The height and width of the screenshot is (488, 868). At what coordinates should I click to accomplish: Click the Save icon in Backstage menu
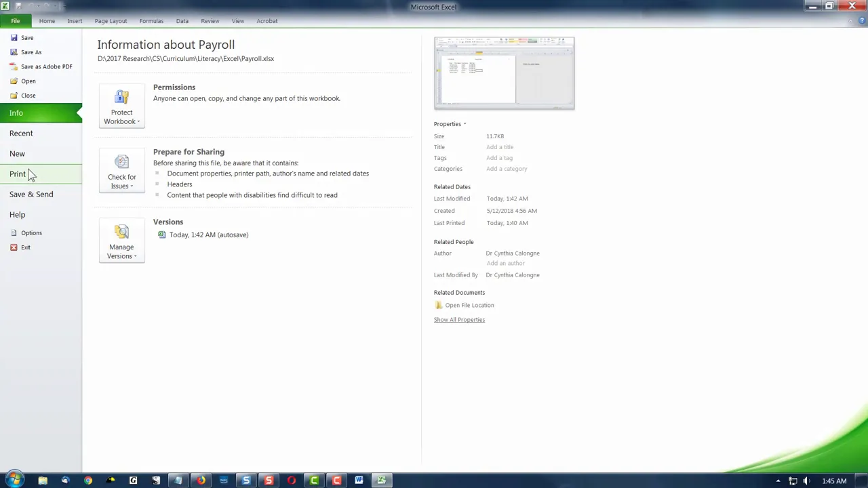pyautogui.click(x=14, y=38)
